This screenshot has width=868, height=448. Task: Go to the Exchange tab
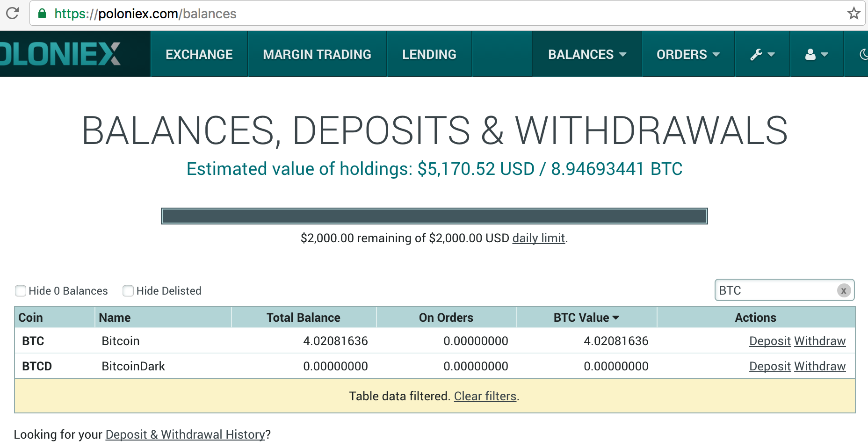click(199, 54)
